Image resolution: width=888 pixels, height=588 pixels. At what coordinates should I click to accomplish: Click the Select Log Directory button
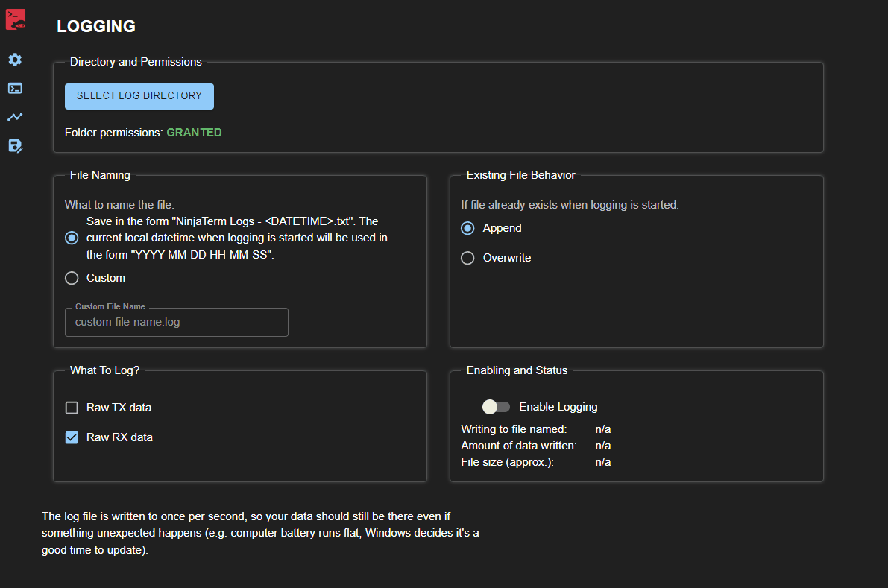139,96
